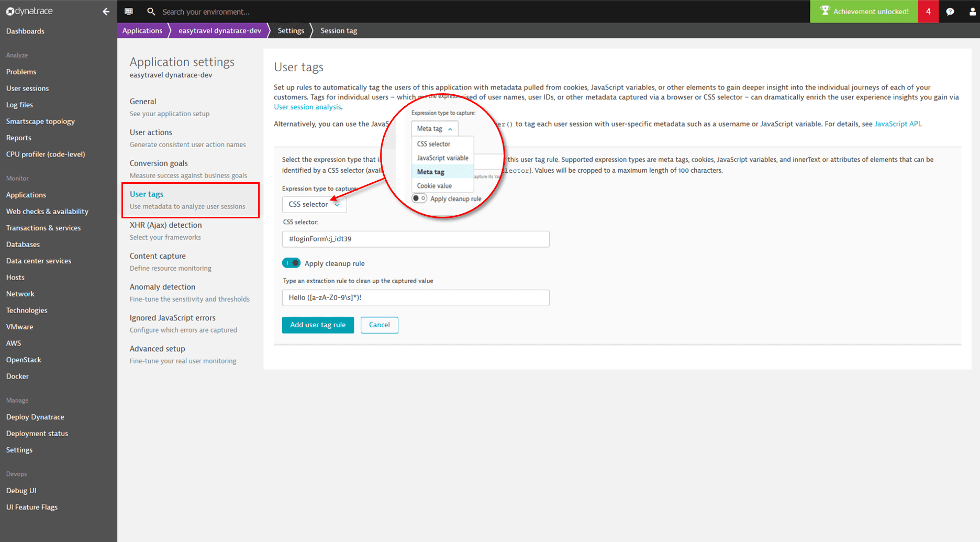Open the CSS selector expression type dropdown
Viewport: 980px width, 542px height.
(314, 204)
